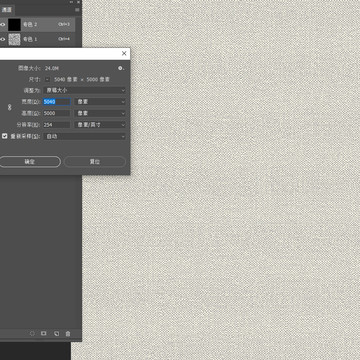Hide the 专色 1 channel eye

(3, 39)
